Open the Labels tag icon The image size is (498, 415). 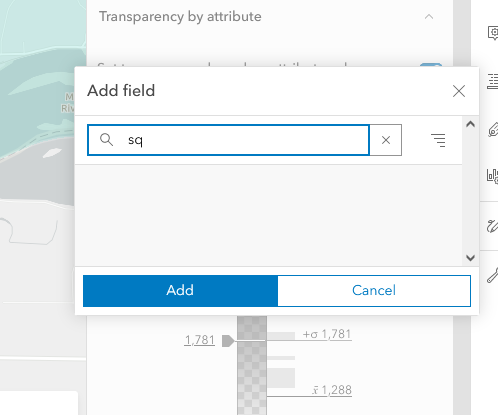[x=493, y=130]
